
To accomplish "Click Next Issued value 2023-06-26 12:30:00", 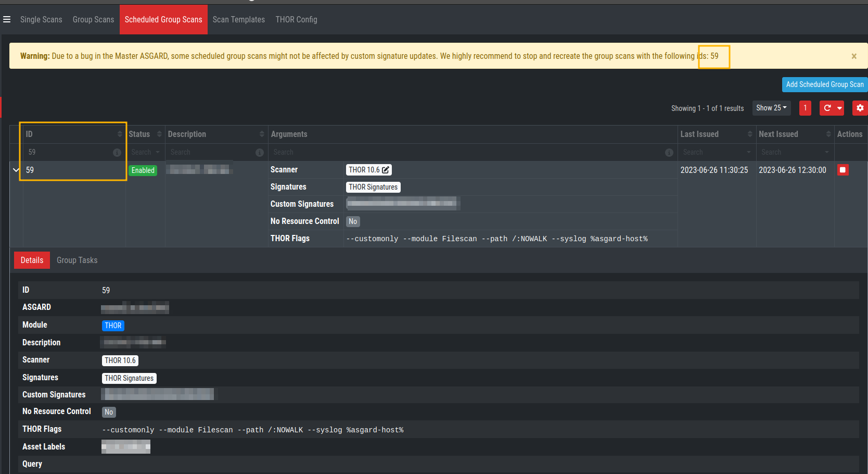I will (x=792, y=170).
